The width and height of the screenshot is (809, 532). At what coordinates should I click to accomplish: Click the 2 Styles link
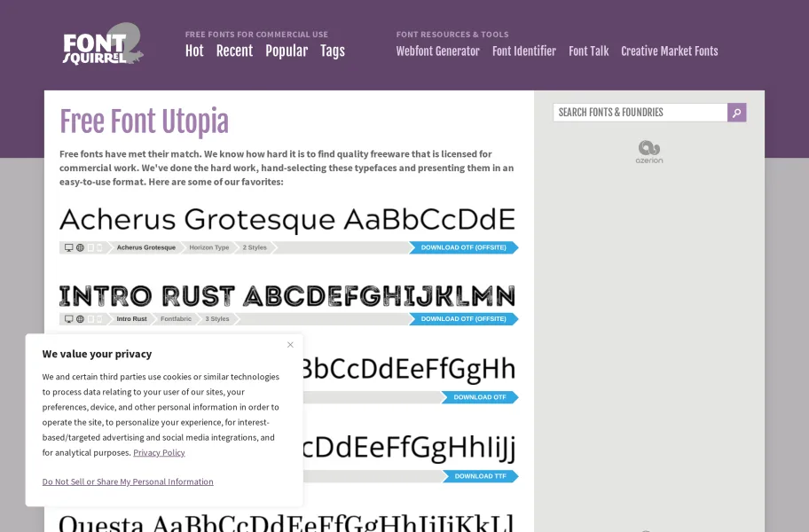pos(255,247)
